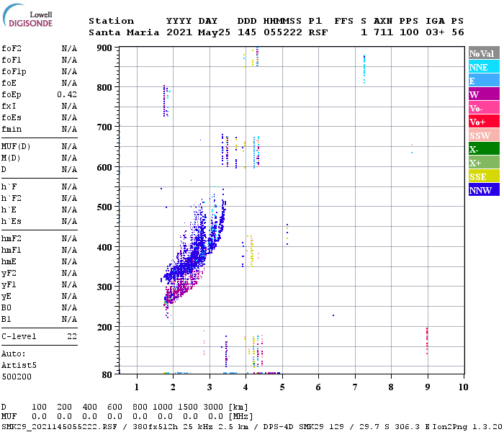Select the X+ light green legend swatch
Viewport: 504px width, 432px height.
pos(484,162)
